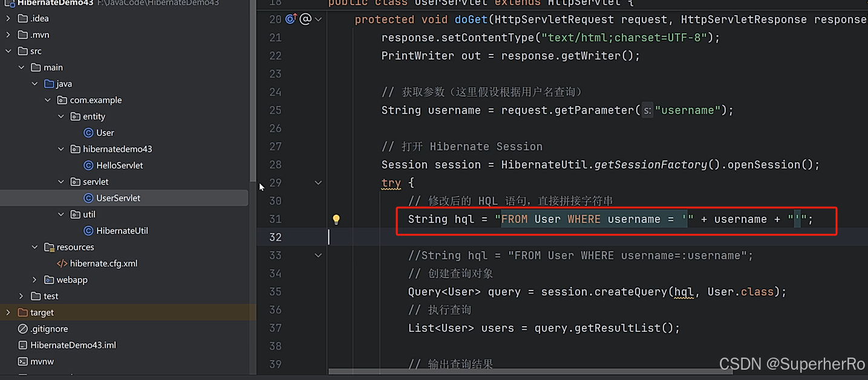Click the HibernateUtil class icon
The width and height of the screenshot is (868, 380).
click(89, 231)
